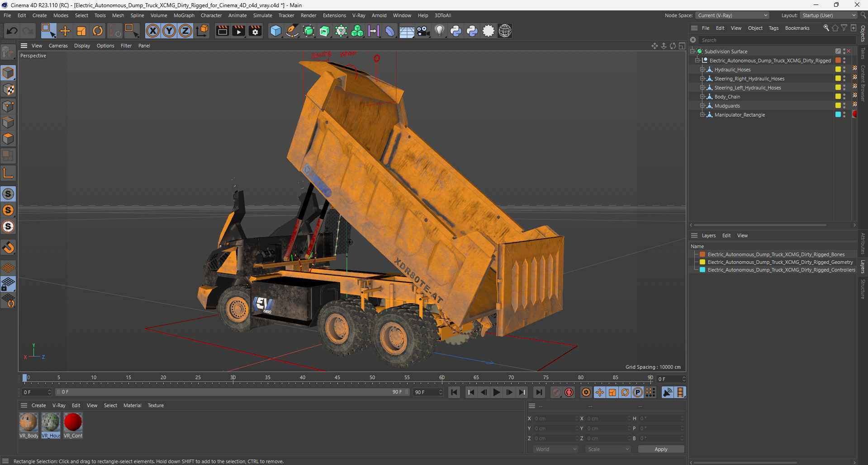Open Edit Render Settings icon
This screenshot has width=868, height=465.
tap(256, 31)
